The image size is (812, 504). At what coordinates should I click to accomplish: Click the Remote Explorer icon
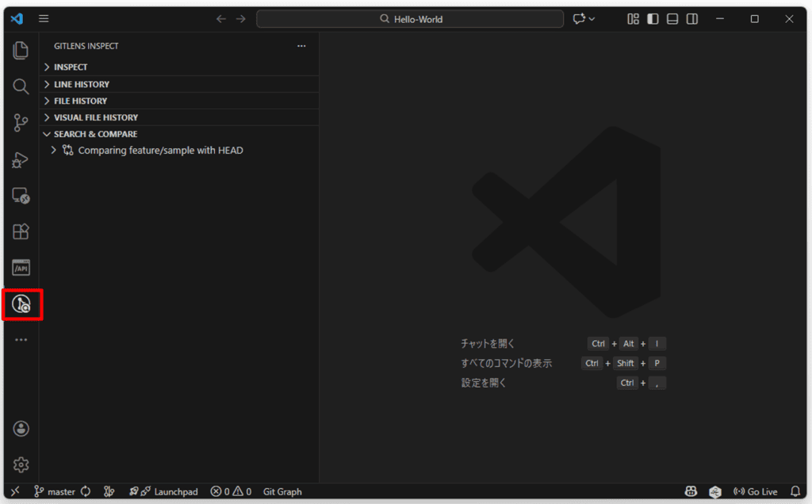tap(21, 196)
